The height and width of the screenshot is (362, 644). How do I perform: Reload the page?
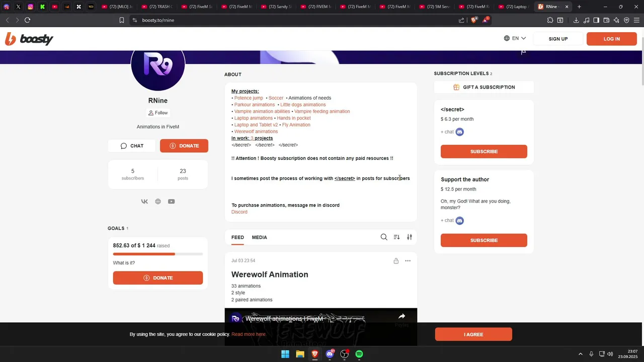coord(27,20)
